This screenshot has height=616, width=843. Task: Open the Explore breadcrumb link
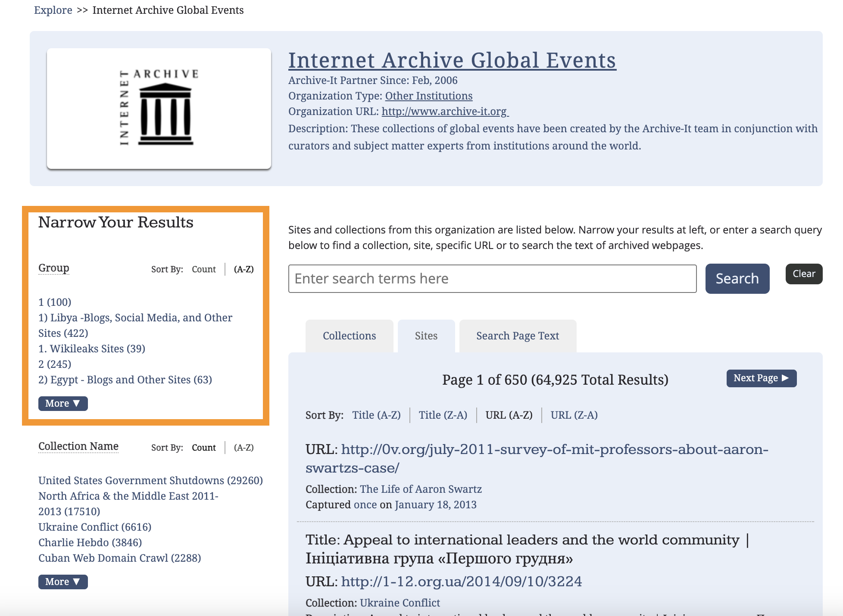[x=53, y=10]
